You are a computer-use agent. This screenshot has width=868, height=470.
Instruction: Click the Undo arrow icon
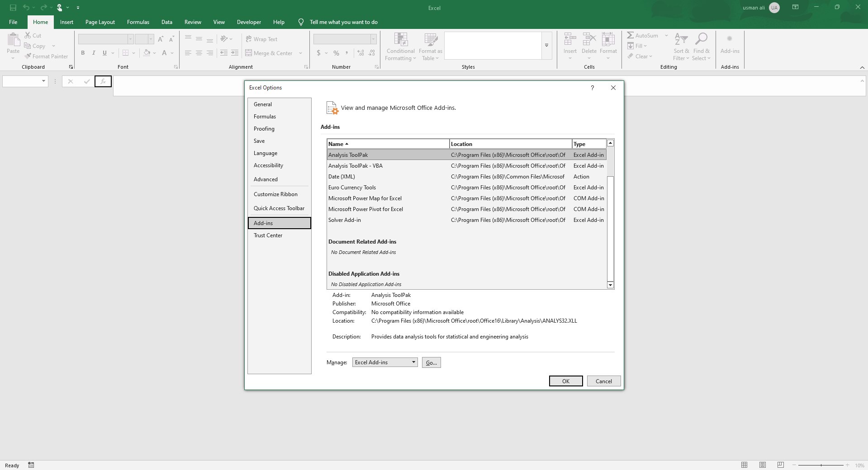click(26, 8)
